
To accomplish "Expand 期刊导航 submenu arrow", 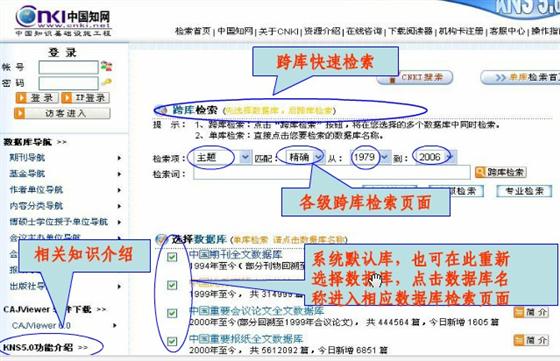I will [119, 158].
